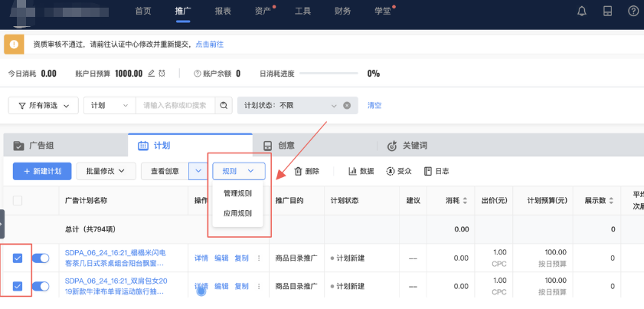
Task: Click 复制 for 榻榻米闪电 plan
Action: [x=241, y=258]
